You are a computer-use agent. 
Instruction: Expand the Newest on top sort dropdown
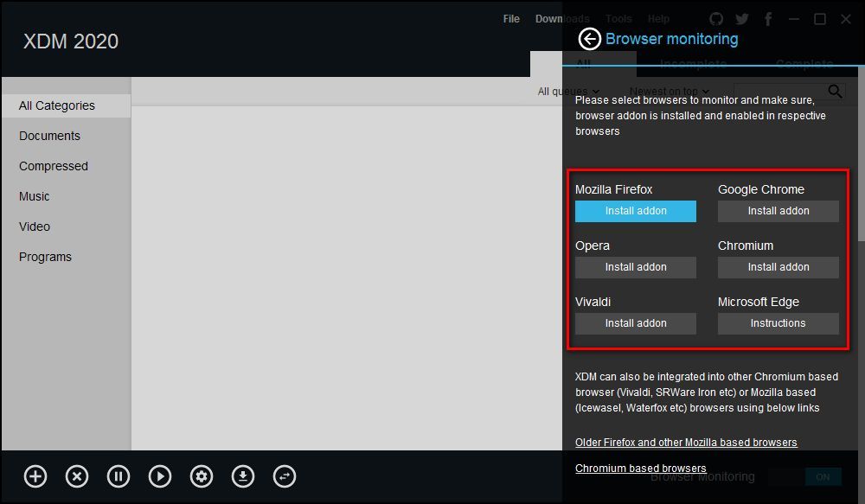pos(670,92)
